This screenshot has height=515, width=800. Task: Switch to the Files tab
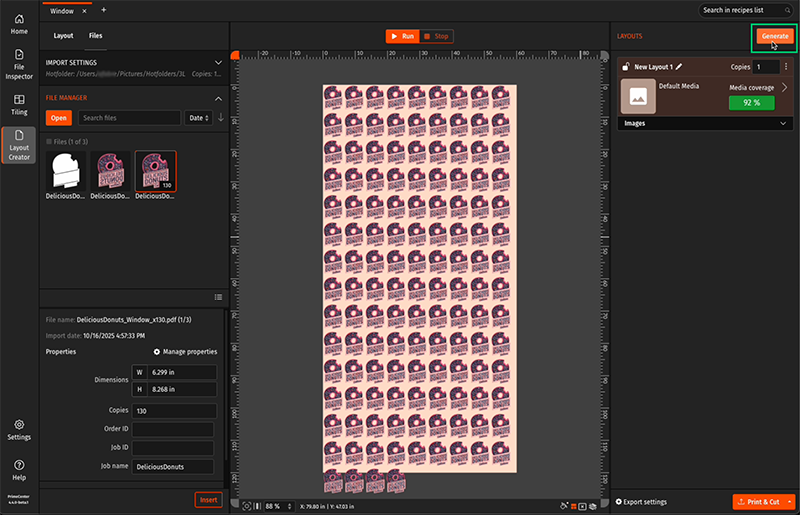(95, 36)
